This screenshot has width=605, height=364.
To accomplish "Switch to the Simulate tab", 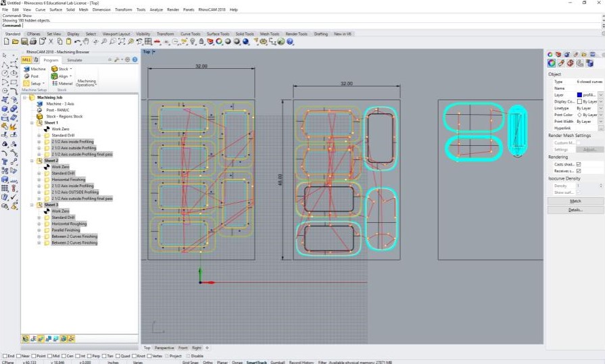I will (x=74, y=60).
